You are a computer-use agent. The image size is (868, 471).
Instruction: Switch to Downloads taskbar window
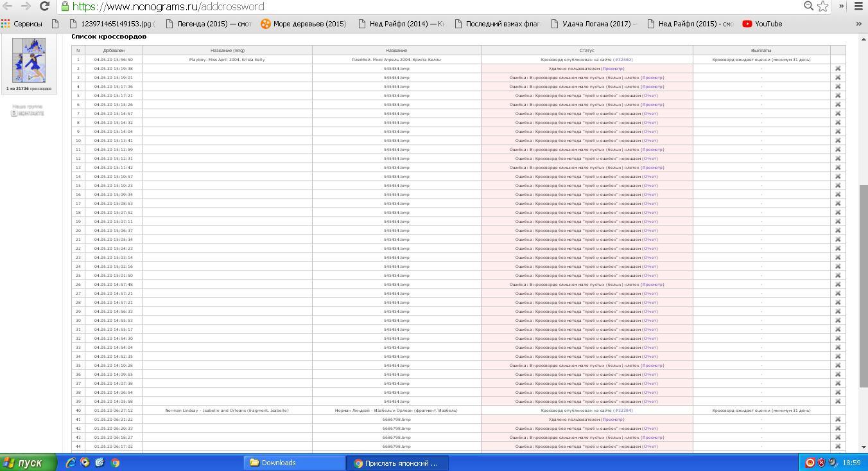click(294, 463)
